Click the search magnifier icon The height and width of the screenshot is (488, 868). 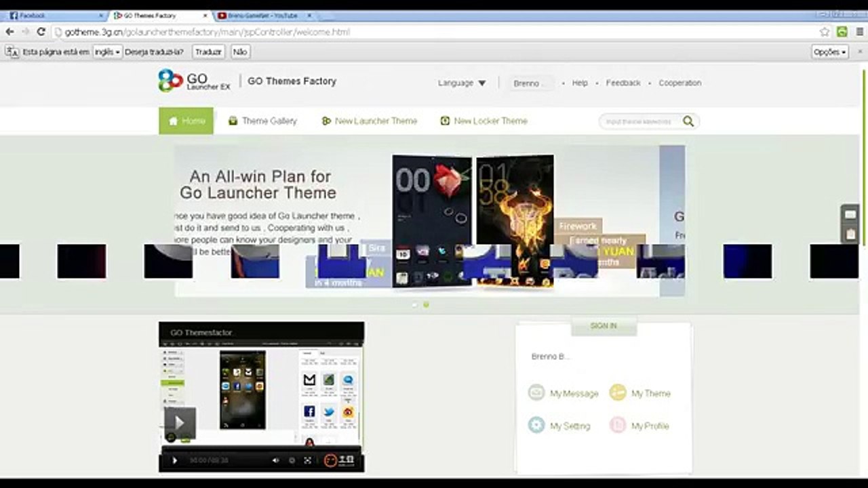(x=688, y=121)
